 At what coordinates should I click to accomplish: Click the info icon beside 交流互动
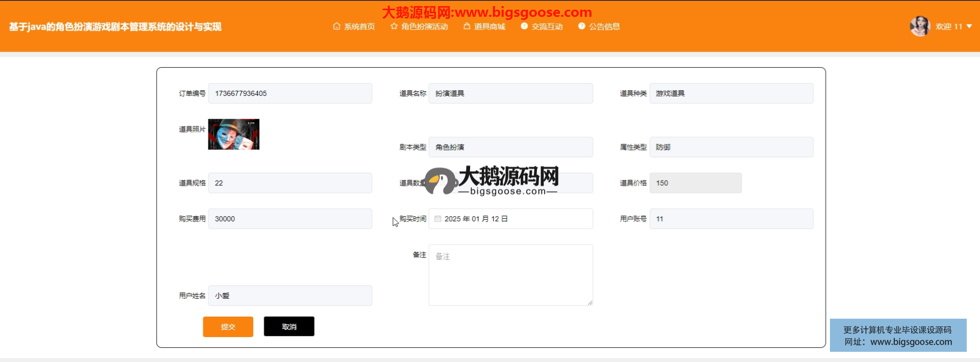click(524, 26)
